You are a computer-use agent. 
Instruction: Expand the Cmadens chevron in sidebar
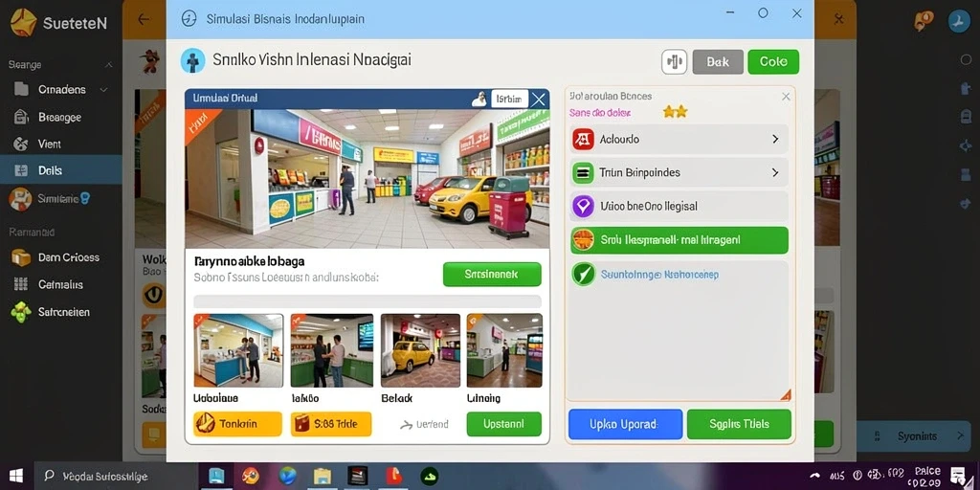[x=103, y=89]
